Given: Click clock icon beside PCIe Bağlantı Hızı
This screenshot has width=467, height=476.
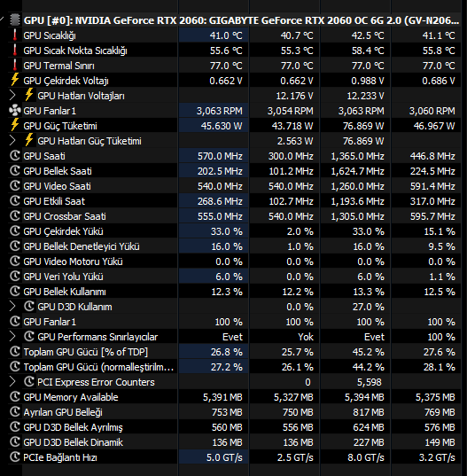Looking at the screenshot, I should (x=15, y=457).
